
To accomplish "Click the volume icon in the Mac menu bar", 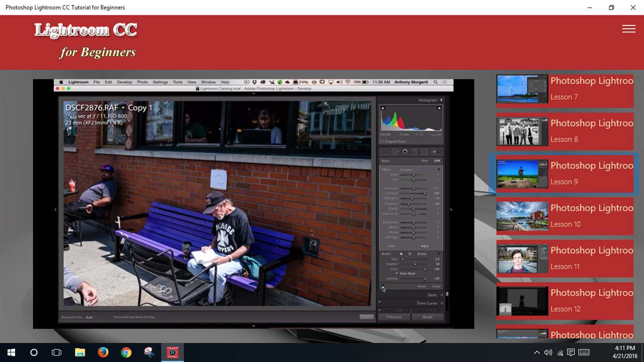I will pyautogui.click(x=339, y=82).
